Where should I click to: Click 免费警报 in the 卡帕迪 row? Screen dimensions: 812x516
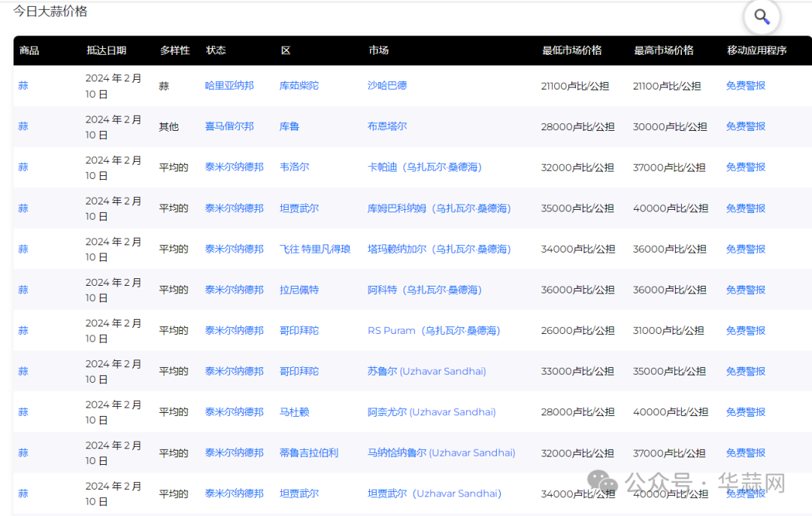click(x=745, y=167)
